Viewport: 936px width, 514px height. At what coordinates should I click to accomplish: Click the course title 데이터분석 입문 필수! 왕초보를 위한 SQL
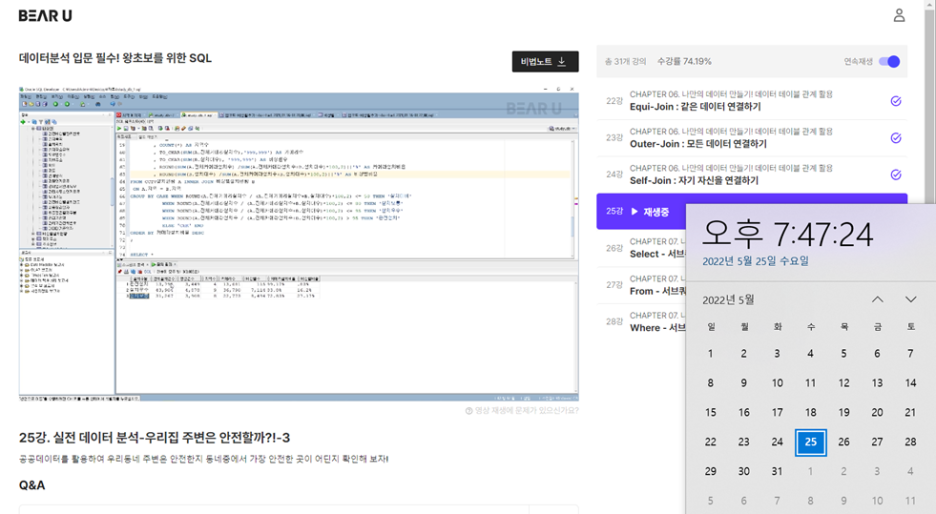pos(115,59)
